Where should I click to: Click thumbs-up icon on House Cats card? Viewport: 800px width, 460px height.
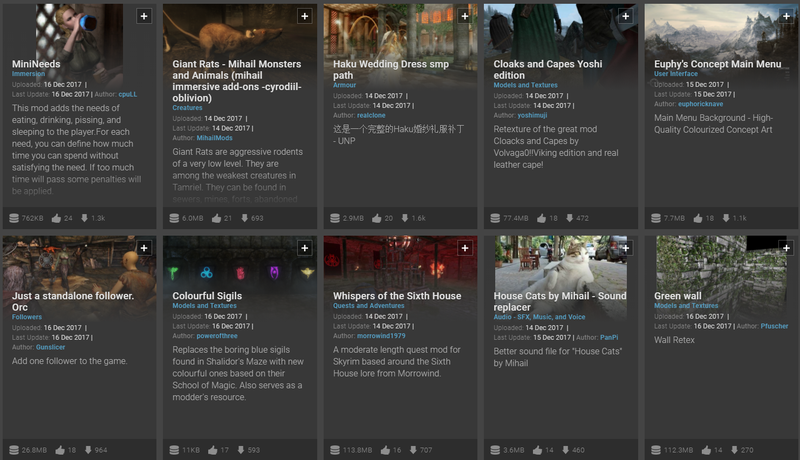[537, 450]
